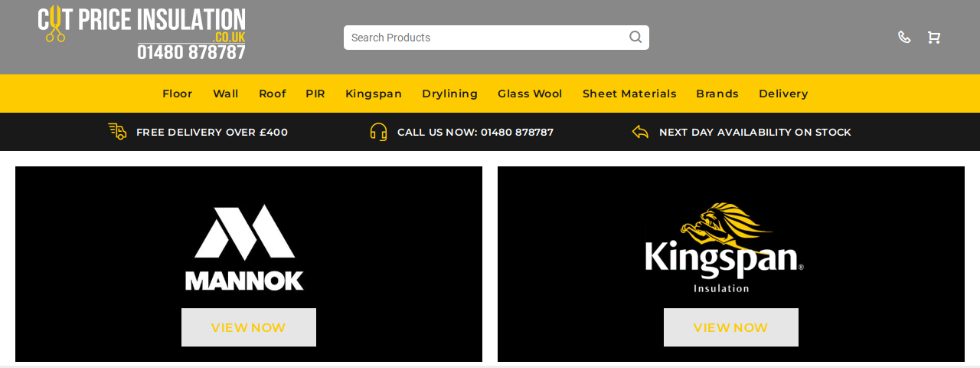The image size is (980, 368).
Task: Open the Glass Wool menu
Action: [x=530, y=94]
